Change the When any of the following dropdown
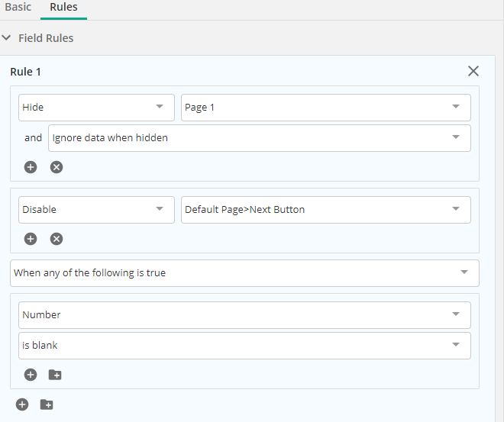This screenshot has width=504, height=422. click(x=244, y=273)
